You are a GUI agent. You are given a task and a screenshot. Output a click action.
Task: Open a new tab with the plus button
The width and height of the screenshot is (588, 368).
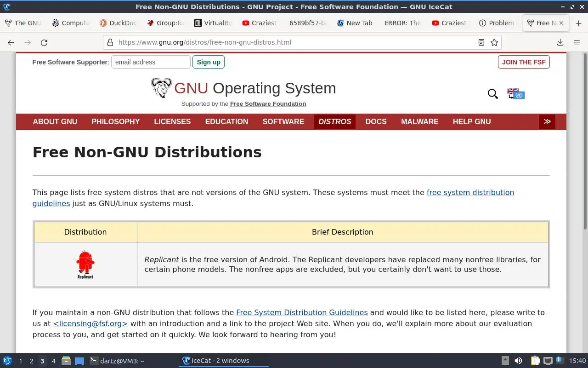(578, 23)
